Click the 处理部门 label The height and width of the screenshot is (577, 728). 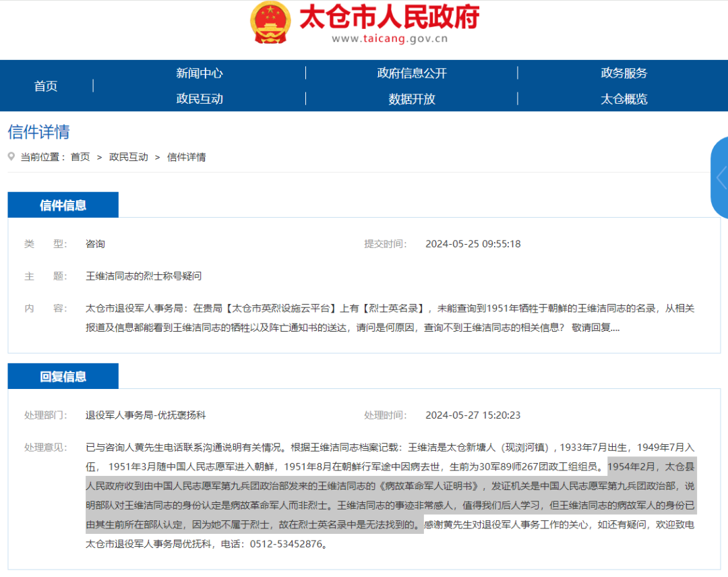[46, 415]
